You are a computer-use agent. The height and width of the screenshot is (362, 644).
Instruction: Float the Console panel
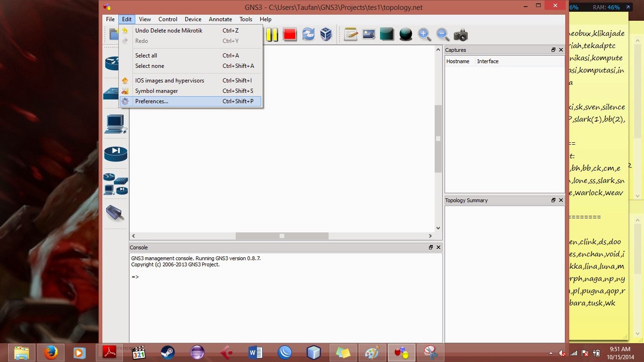point(431,247)
